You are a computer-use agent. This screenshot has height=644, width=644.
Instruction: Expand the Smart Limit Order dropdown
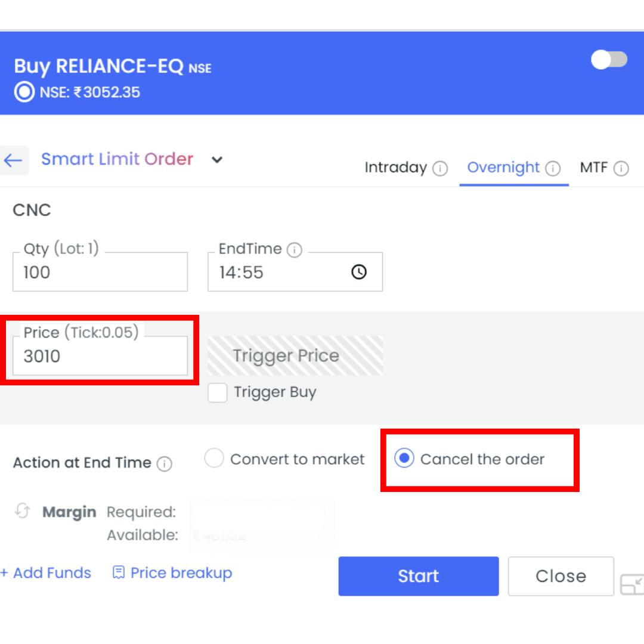point(217,160)
